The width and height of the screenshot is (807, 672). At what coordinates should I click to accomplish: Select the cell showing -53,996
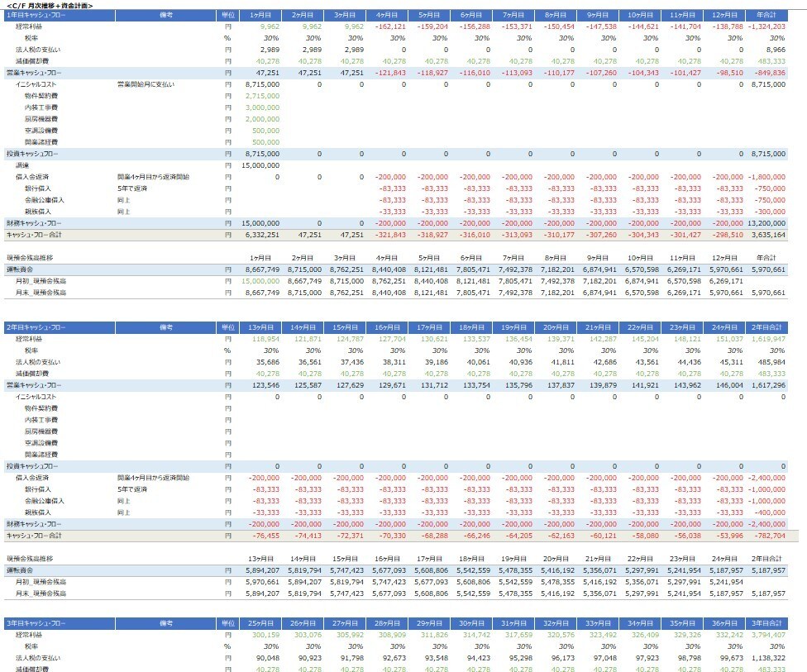730,536
